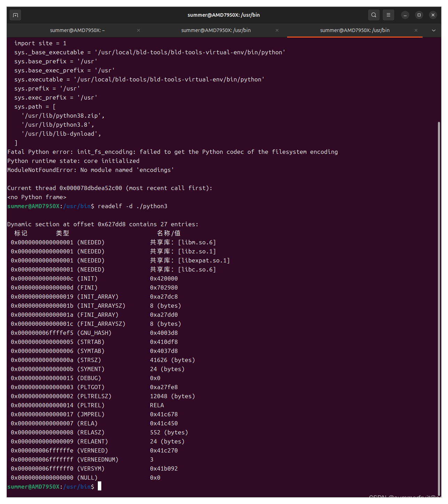Click the [libc.so.6] shared library entry
This screenshot has width=448, height=504.
coord(197,269)
